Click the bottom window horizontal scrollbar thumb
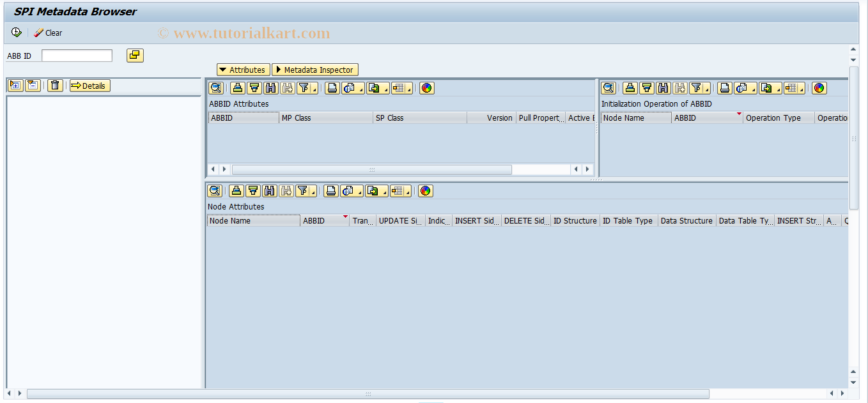The image size is (868, 403). [368, 393]
